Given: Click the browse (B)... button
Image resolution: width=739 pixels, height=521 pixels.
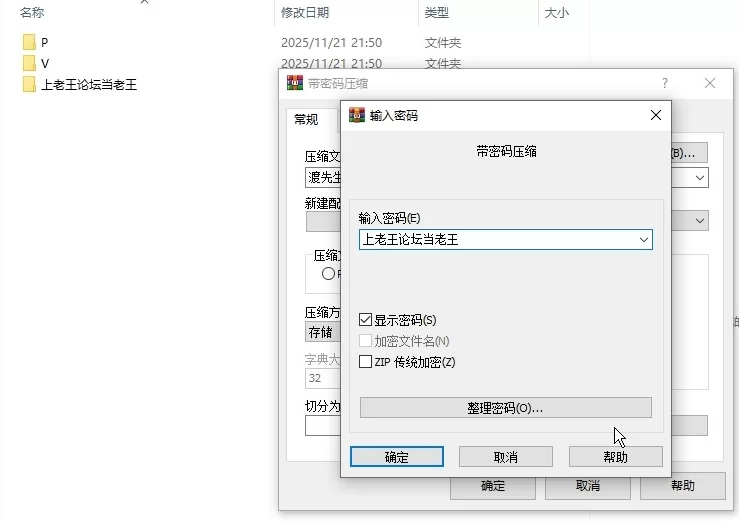Looking at the screenshot, I should tap(689, 153).
